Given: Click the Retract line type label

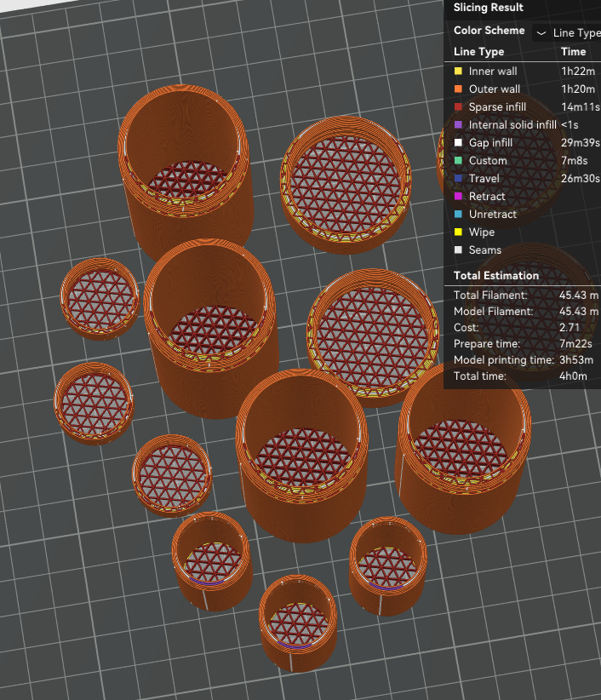Looking at the screenshot, I should point(487,196).
